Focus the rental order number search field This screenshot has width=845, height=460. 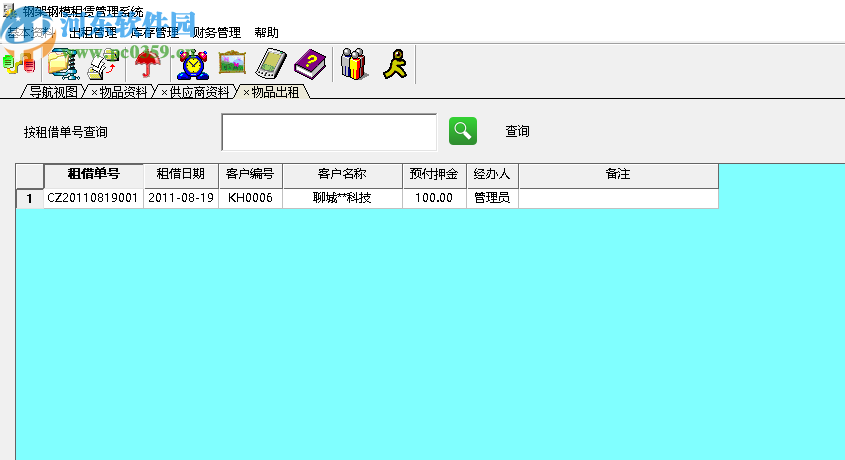tap(329, 132)
